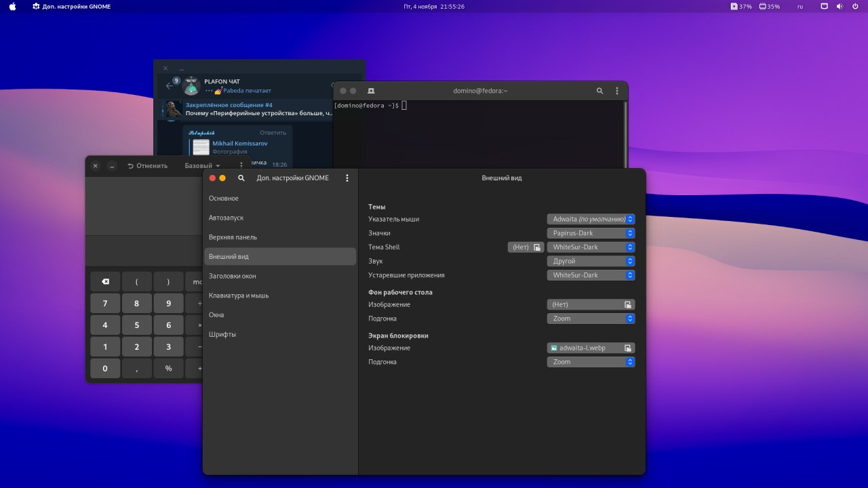868x488 pixels.
Task: Open the GNOME Tweaks kebab menu
Action: tap(347, 178)
